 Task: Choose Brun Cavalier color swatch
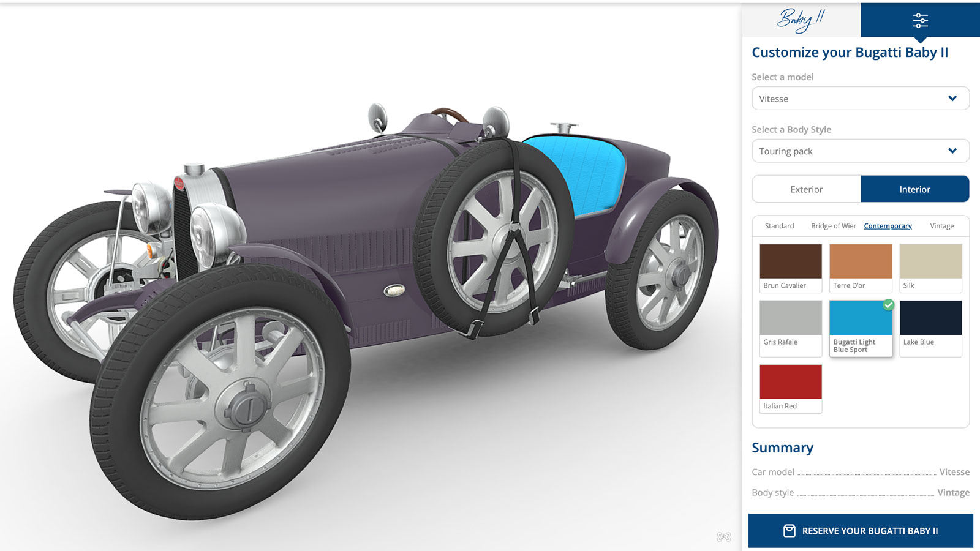pos(791,268)
